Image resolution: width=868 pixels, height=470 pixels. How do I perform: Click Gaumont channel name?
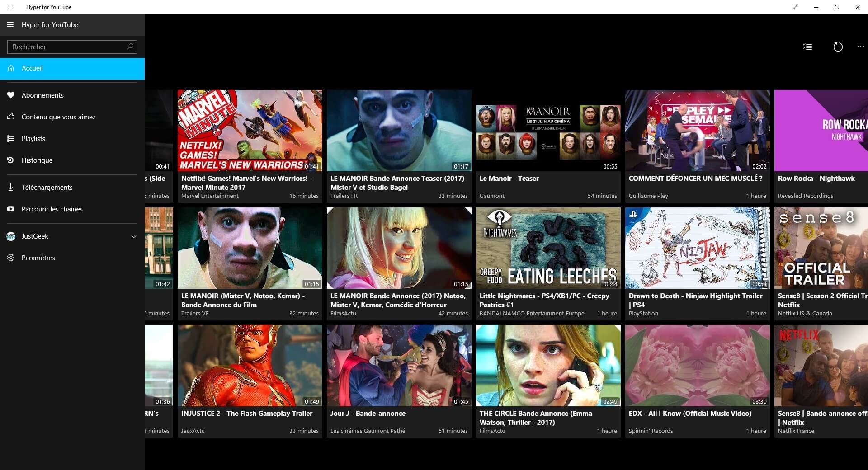pyautogui.click(x=492, y=196)
